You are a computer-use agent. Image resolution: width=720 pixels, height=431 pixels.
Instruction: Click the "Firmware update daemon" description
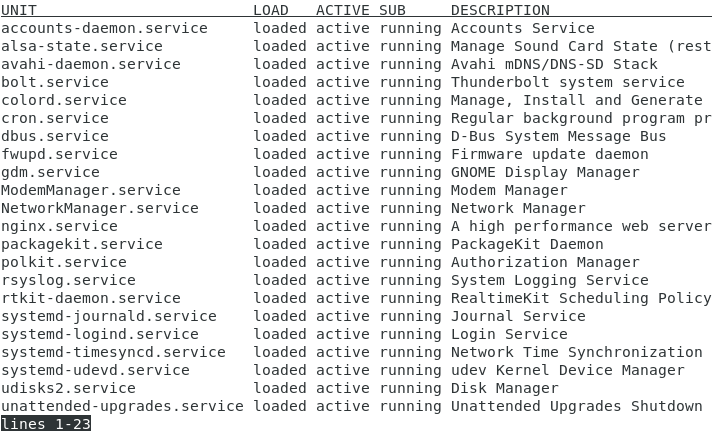coord(550,154)
